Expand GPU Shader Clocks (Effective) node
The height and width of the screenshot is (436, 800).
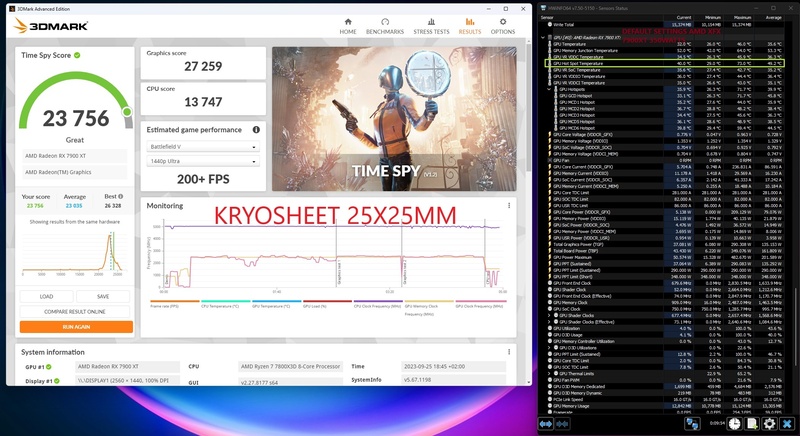click(x=549, y=322)
